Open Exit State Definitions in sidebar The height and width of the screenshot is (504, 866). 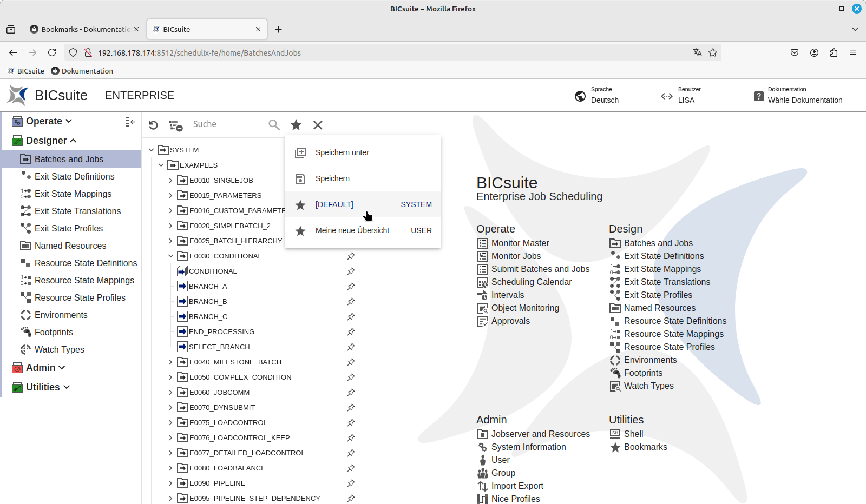click(x=74, y=176)
